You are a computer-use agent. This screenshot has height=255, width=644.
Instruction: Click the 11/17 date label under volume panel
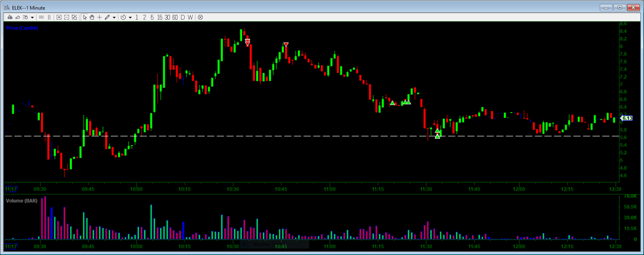(10, 246)
